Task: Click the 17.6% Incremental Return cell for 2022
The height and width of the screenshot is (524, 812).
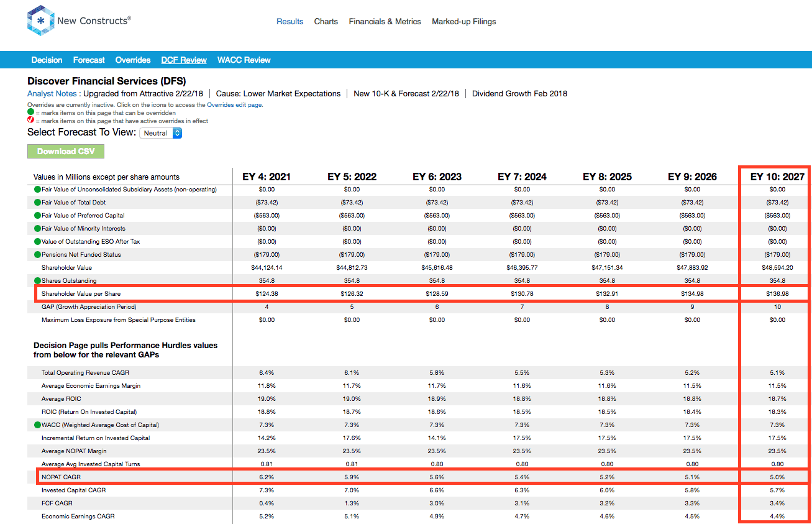Action: (x=352, y=438)
